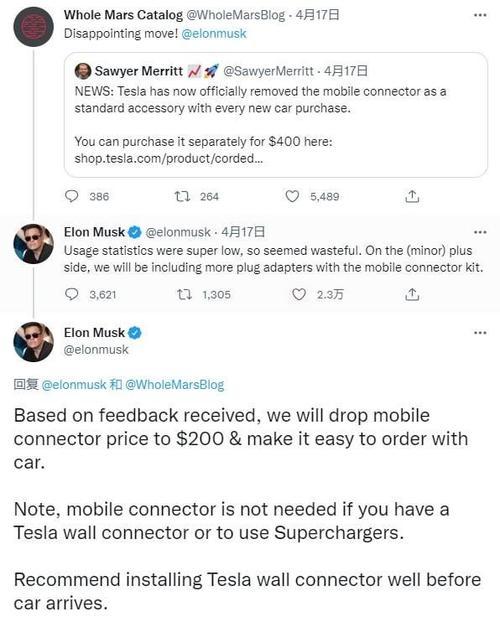Open more options on Whole Mars Catalog tweet
Image resolution: width=500 pixels, height=617 pixels.
click(480, 15)
